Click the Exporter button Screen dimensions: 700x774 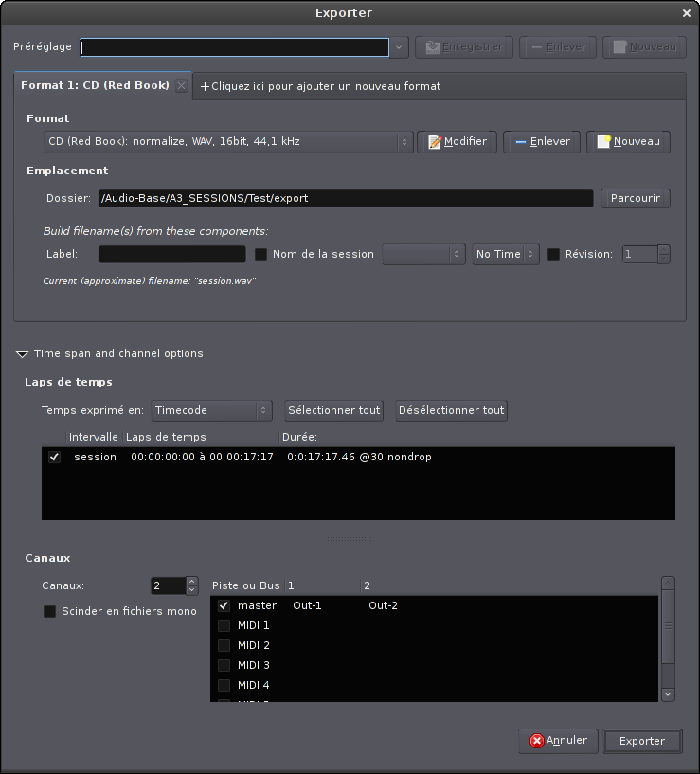coord(642,742)
